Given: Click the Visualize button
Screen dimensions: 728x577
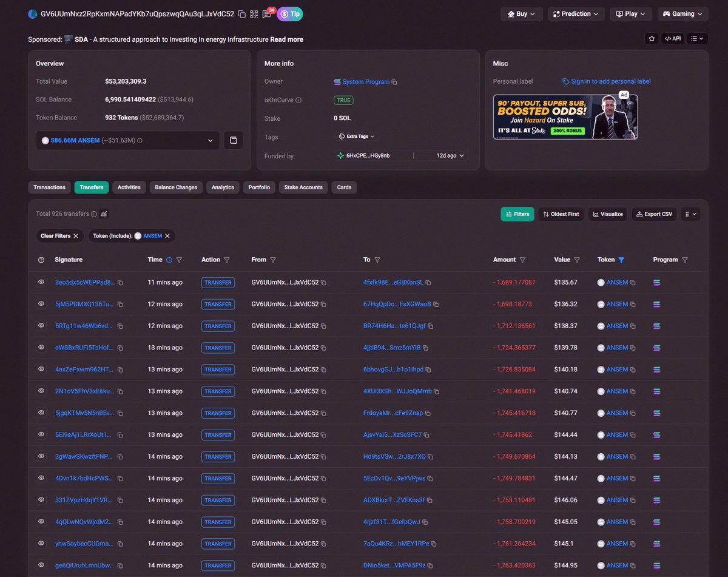Looking at the screenshot, I should click(x=608, y=214).
